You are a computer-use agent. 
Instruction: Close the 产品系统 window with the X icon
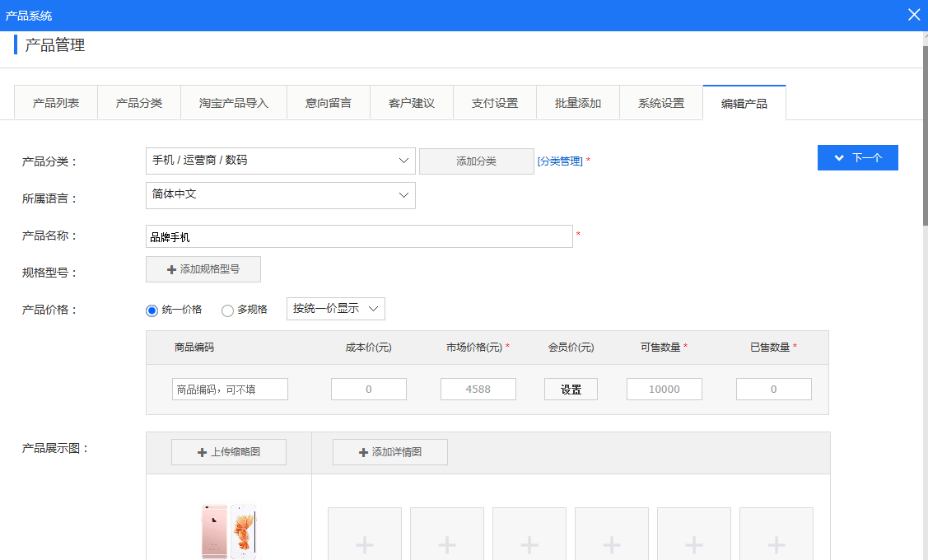click(x=914, y=14)
